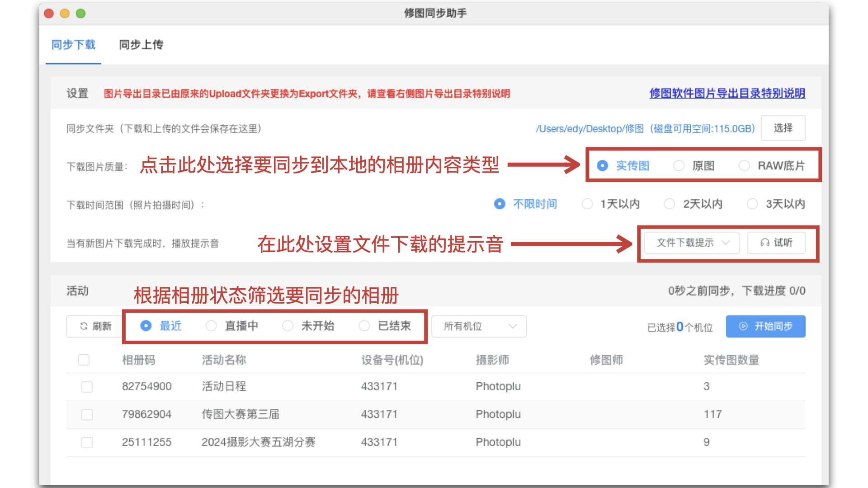Click the 相册码 column header
Image resolution: width=868 pixels, height=488 pixels.
(138, 360)
